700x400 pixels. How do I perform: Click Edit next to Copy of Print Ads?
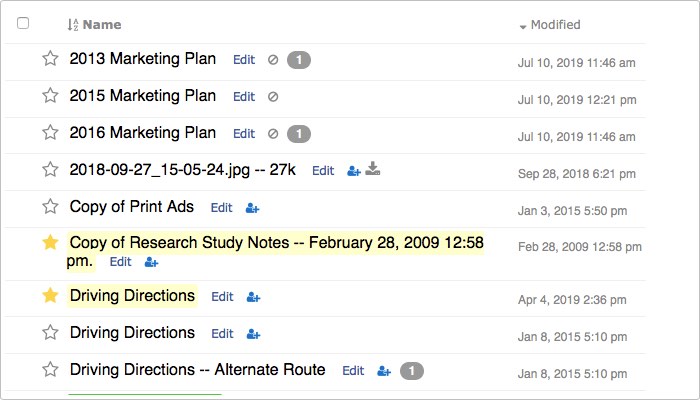pyautogui.click(x=221, y=208)
